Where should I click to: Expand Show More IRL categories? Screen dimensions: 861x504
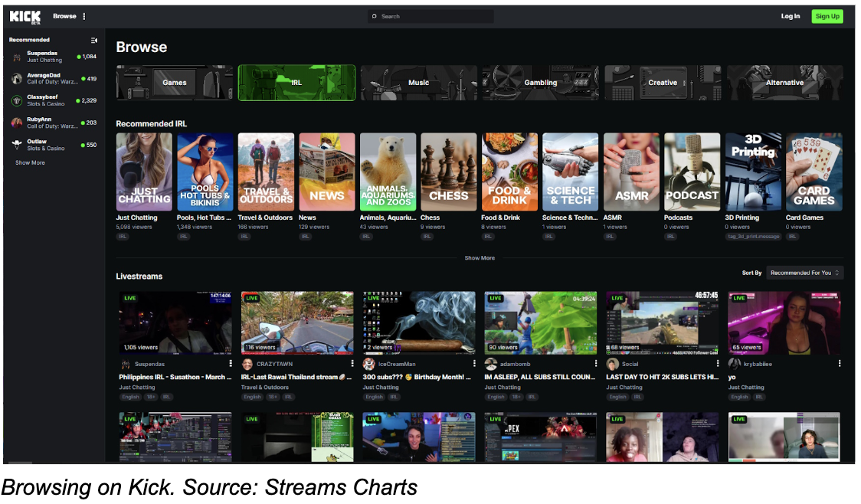(480, 258)
